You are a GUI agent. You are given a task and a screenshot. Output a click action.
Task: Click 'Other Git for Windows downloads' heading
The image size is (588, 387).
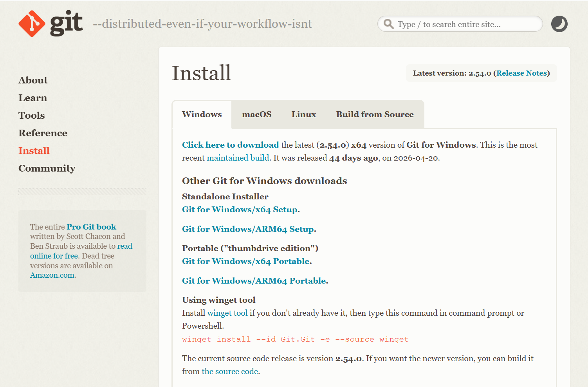pyautogui.click(x=265, y=181)
